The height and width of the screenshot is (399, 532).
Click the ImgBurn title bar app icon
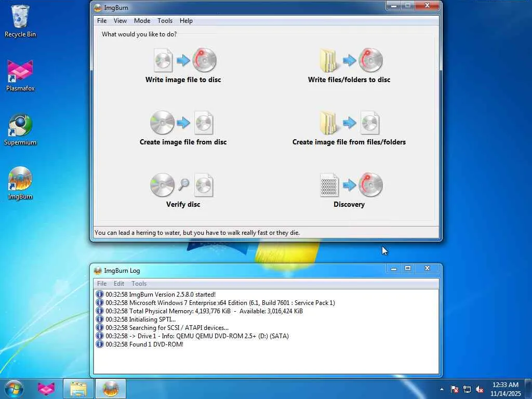(x=98, y=7)
